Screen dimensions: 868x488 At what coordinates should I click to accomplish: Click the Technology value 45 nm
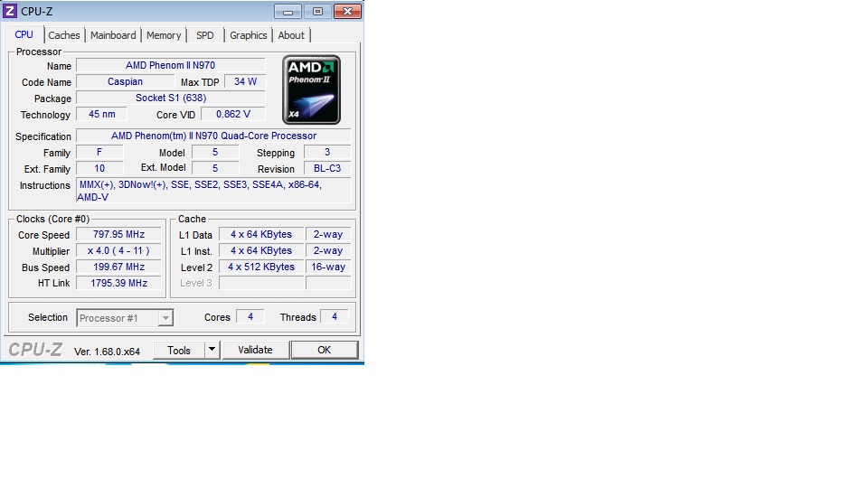[x=102, y=114]
